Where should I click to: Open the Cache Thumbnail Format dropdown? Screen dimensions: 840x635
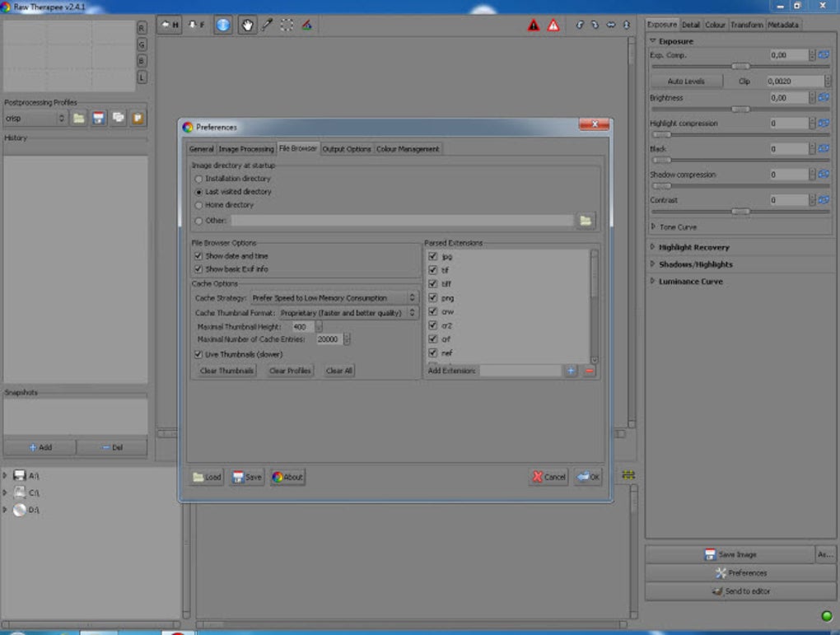click(x=348, y=312)
